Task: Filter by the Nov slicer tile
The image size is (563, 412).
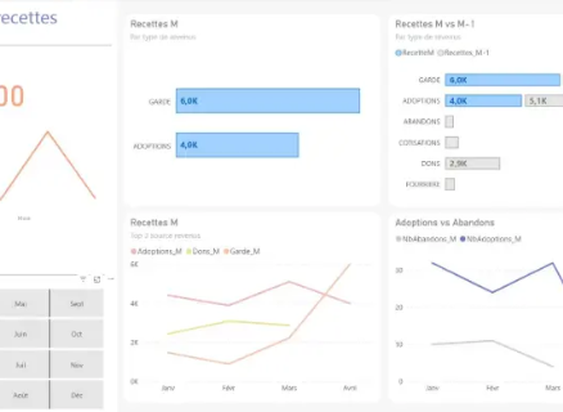Action: click(77, 365)
